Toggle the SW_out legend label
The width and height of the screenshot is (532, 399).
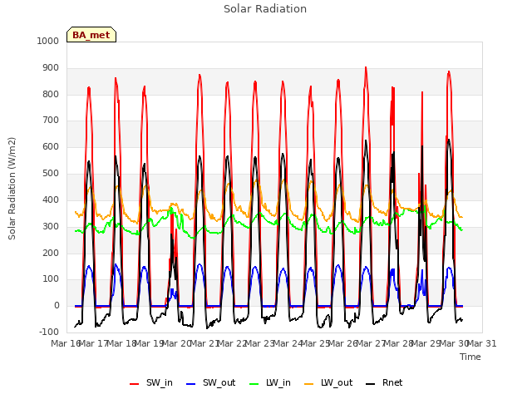[x=219, y=382]
